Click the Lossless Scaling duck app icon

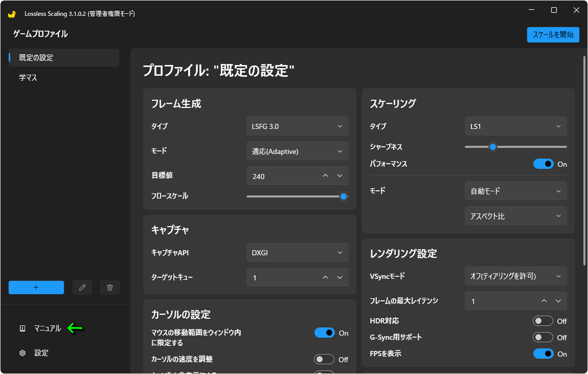(x=12, y=14)
